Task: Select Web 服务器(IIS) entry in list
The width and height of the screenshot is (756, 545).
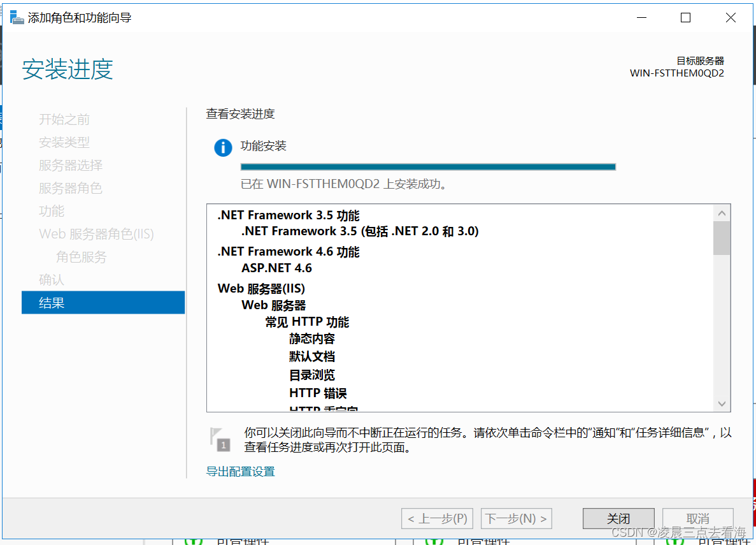Action: coord(261,289)
